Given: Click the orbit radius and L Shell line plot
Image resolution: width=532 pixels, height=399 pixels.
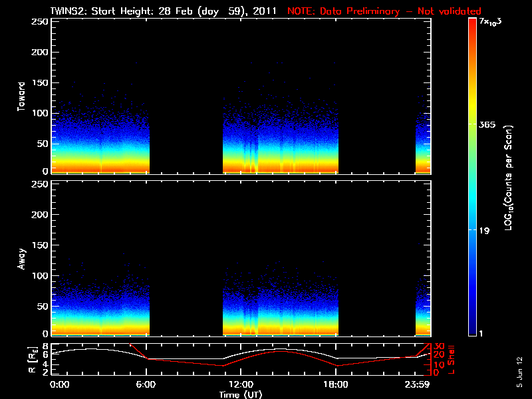Looking at the screenshot, I should [241, 359].
